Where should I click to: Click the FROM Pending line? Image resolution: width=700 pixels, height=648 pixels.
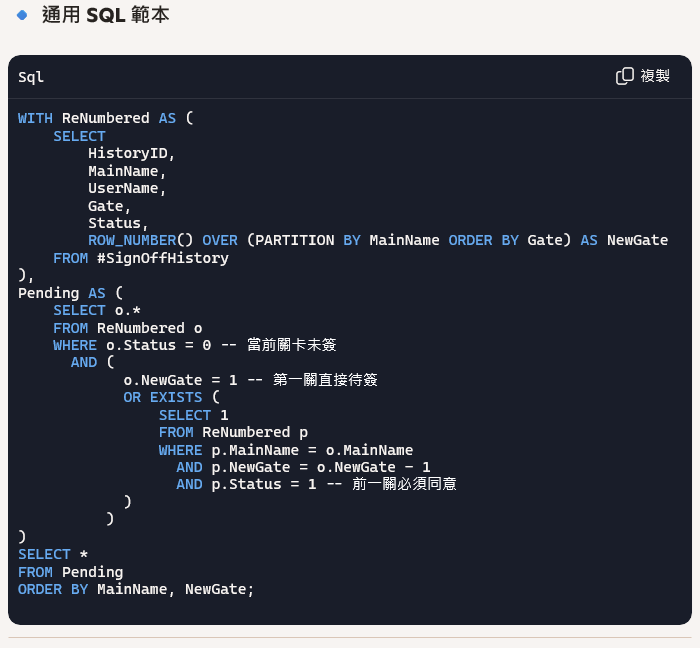[71, 572]
